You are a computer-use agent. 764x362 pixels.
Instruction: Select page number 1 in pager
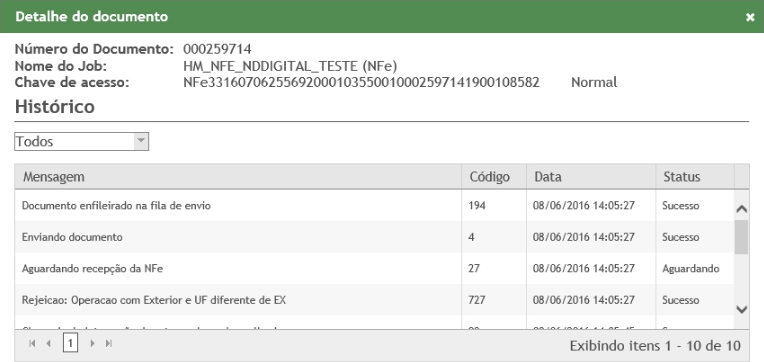pyautogui.click(x=70, y=343)
